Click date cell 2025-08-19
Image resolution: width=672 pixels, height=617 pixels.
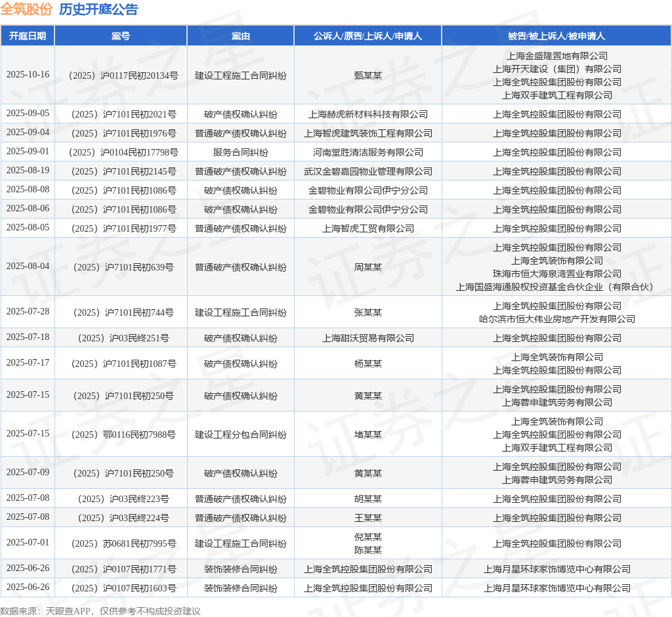coord(28,170)
